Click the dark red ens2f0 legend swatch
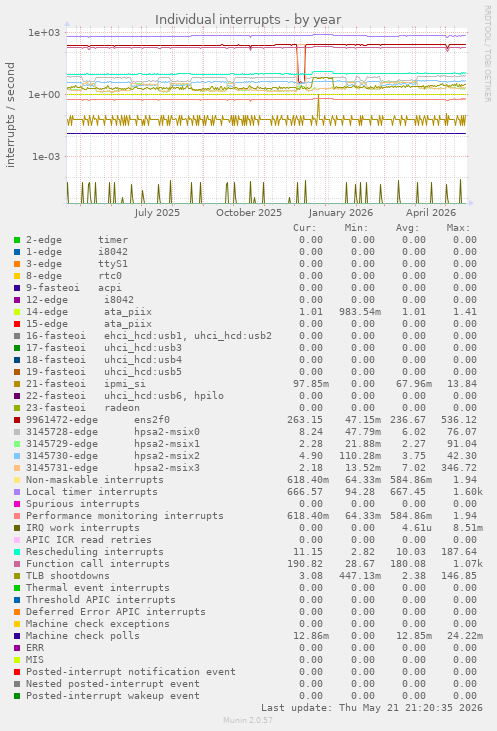 [17, 420]
